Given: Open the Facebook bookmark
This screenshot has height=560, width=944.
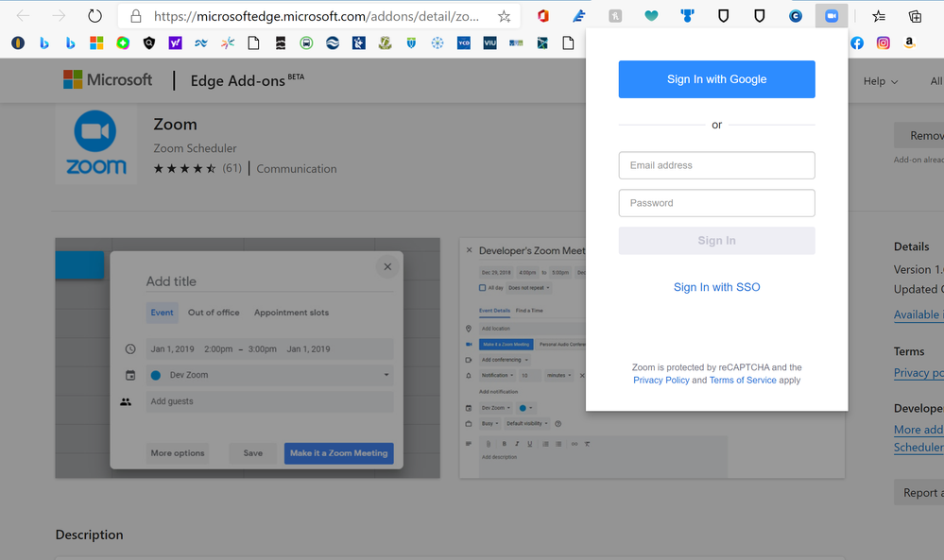Looking at the screenshot, I should [x=857, y=42].
